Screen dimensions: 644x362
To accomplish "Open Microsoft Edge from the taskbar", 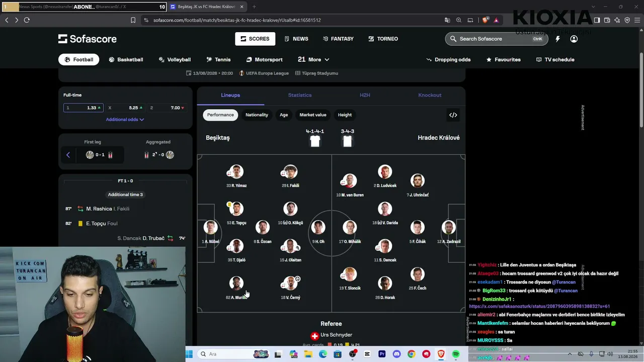I will coord(323,354).
